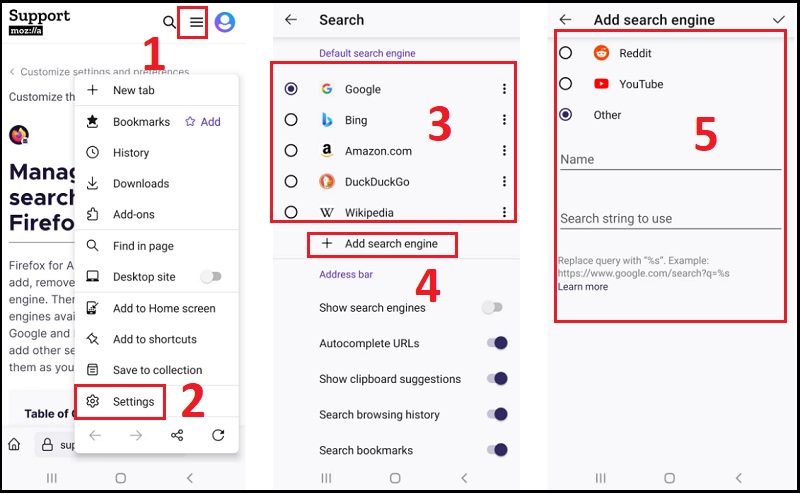Tap the padlock icon in address bar

tap(47, 444)
